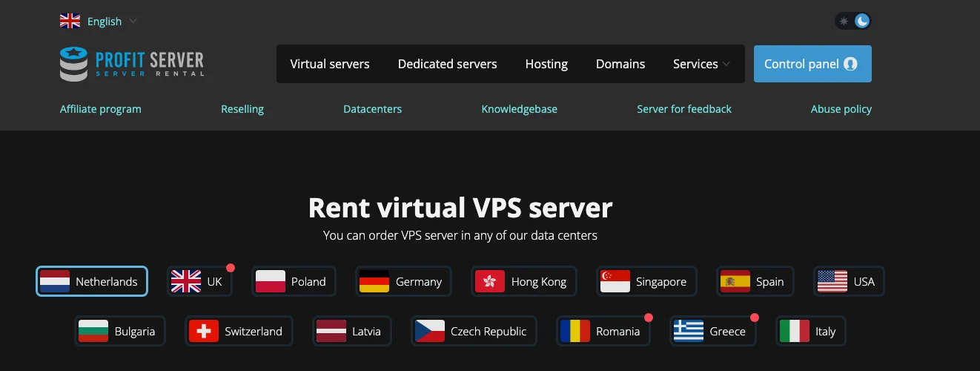This screenshot has height=371, width=980.
Task: Select USA data center
Action: click(x=849, y=281)
